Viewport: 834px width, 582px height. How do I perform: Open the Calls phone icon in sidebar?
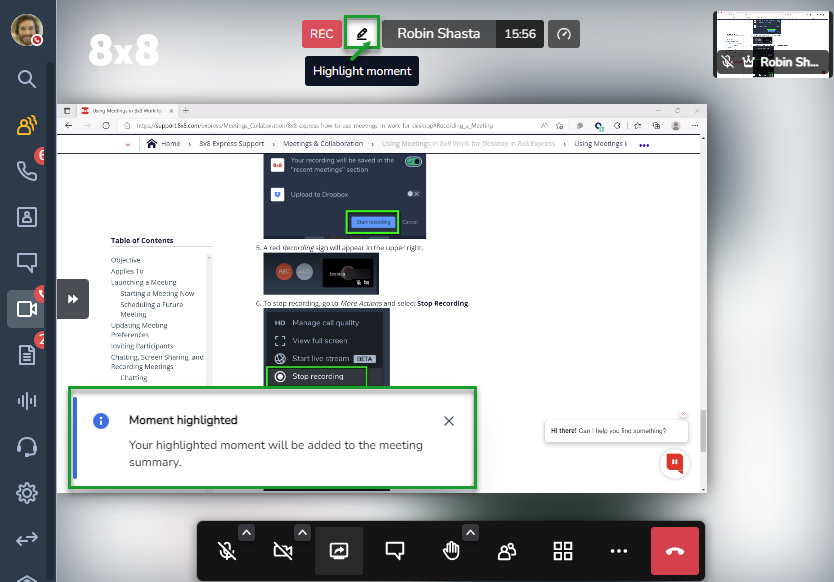(x=27, y=171)
